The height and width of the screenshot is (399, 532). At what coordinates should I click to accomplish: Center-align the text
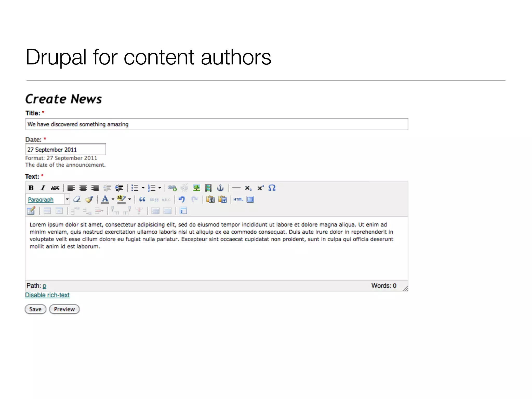point(83,188)
